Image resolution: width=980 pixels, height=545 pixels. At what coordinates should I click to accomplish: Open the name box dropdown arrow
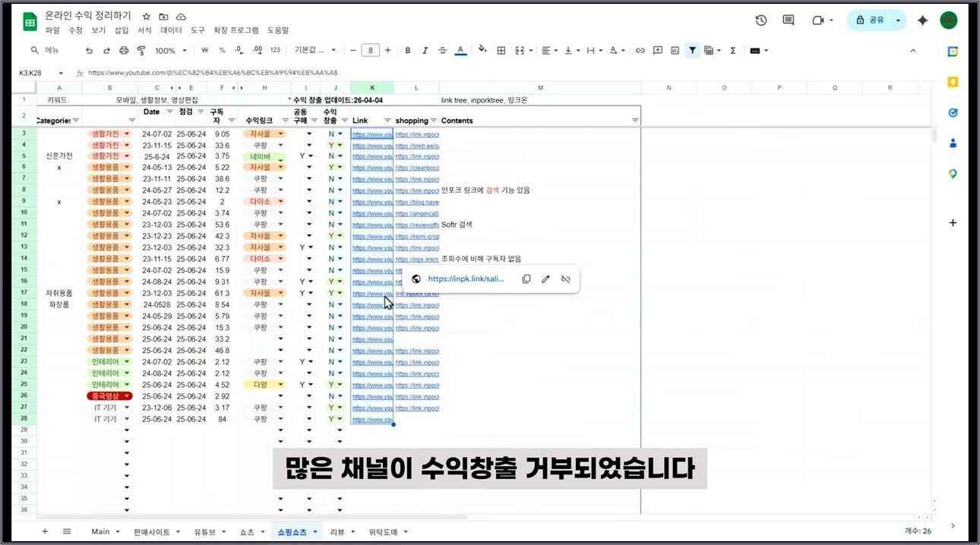click(x=59, y=73)
